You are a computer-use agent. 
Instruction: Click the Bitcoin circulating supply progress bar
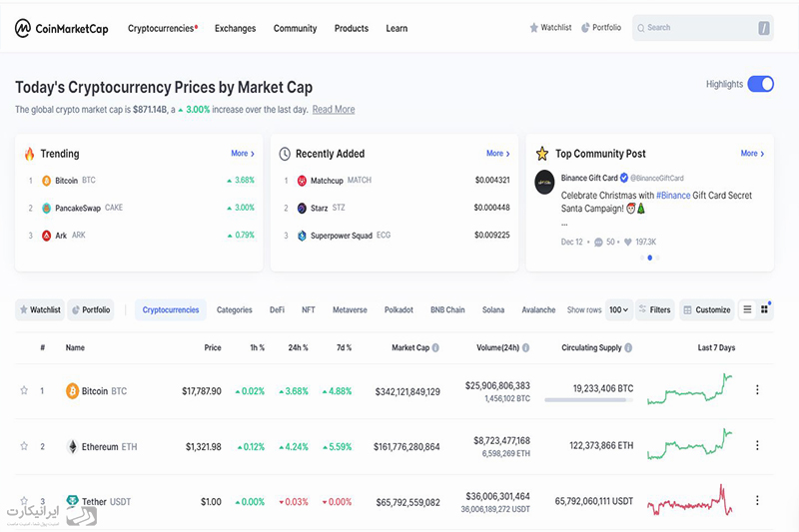588,400
